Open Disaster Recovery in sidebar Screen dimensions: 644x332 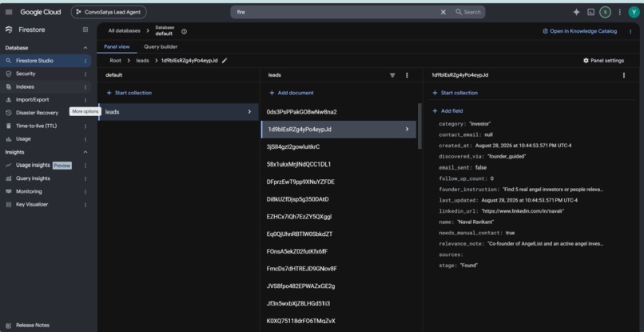pyautogui.click(x=37, y=113)
